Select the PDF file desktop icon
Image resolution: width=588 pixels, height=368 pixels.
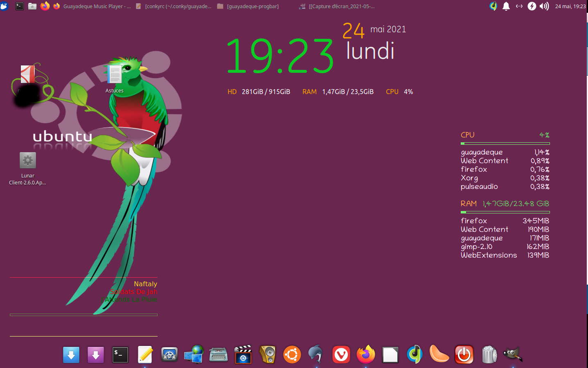28,74
